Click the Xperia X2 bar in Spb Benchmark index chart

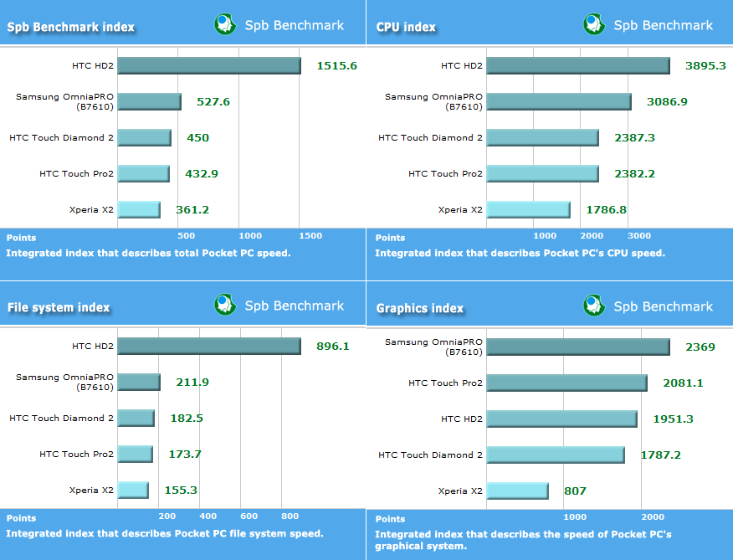[x=139, y=209]
